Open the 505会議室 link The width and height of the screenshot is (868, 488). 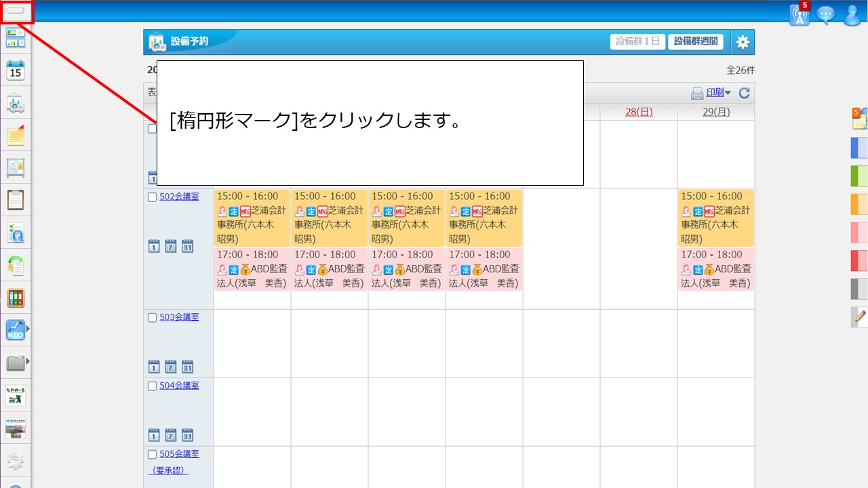click(x=179, y=453)
